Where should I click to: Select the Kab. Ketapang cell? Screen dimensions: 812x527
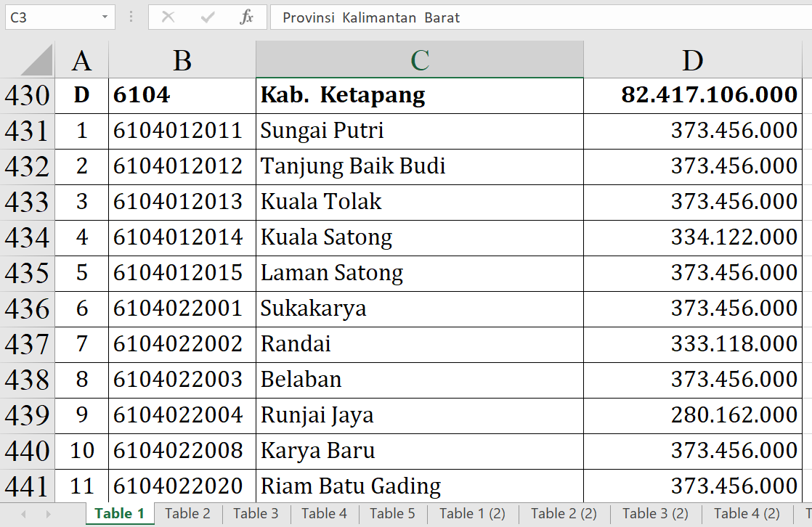(x=419, y=95)
